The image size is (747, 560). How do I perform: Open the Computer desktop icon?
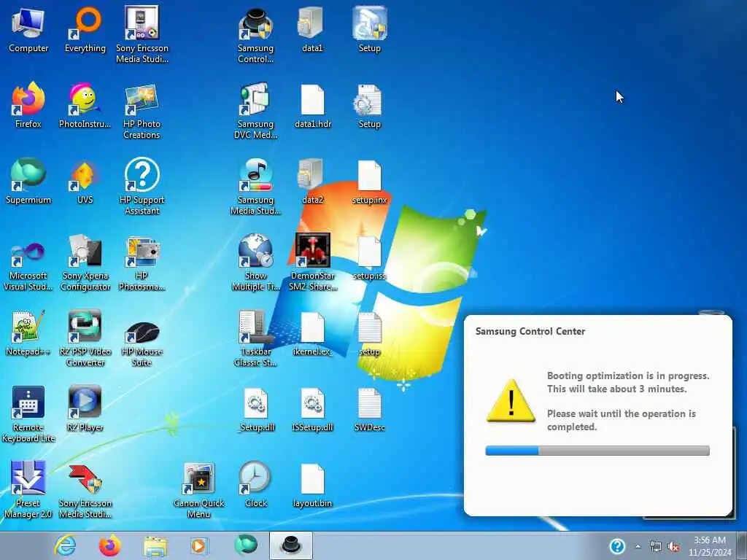pos(28,29)
